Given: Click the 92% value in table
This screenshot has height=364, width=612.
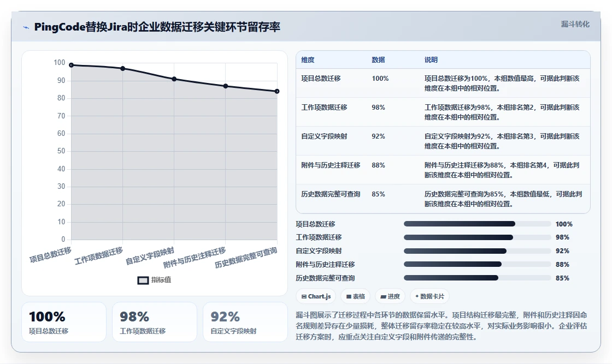Looking at the screenshot, I should click(378, 136).
